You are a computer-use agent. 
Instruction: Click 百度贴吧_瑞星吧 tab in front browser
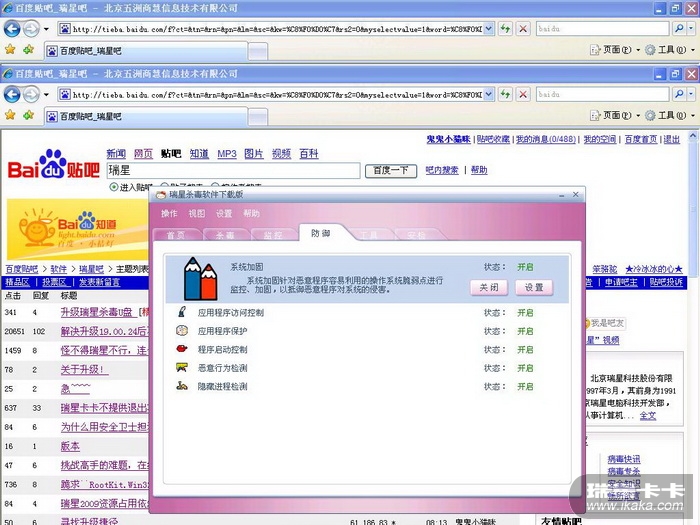(146, 116)
